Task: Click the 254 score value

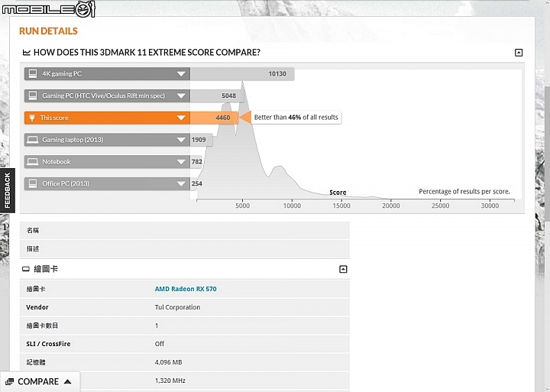Action: 197,183
